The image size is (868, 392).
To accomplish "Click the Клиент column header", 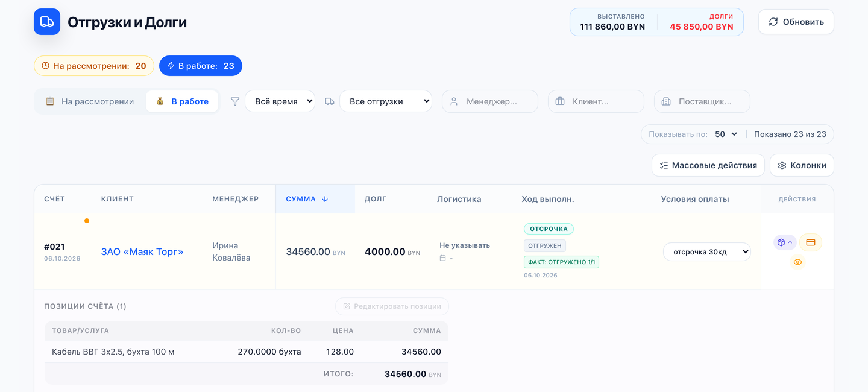I will [x=118, y=199].
